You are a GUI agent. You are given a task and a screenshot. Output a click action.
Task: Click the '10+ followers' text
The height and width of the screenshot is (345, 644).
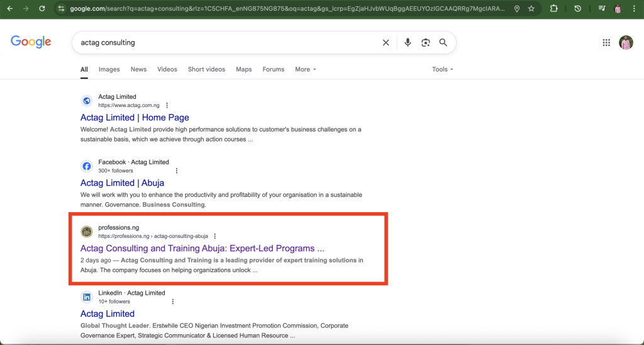[x=114, y=302]
